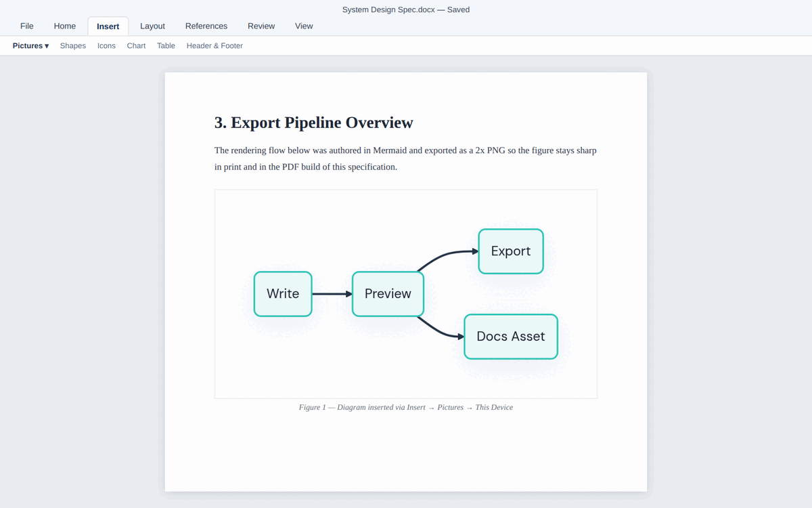Click the Figure 1 caption text
The image size is (812, 508).
(x=406, y=407)
